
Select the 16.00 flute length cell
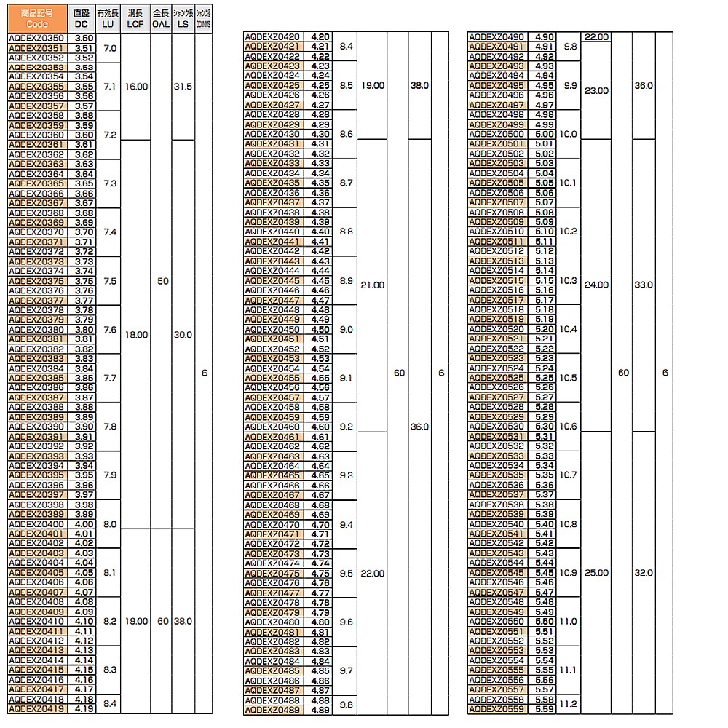click(x=136, y=86)
